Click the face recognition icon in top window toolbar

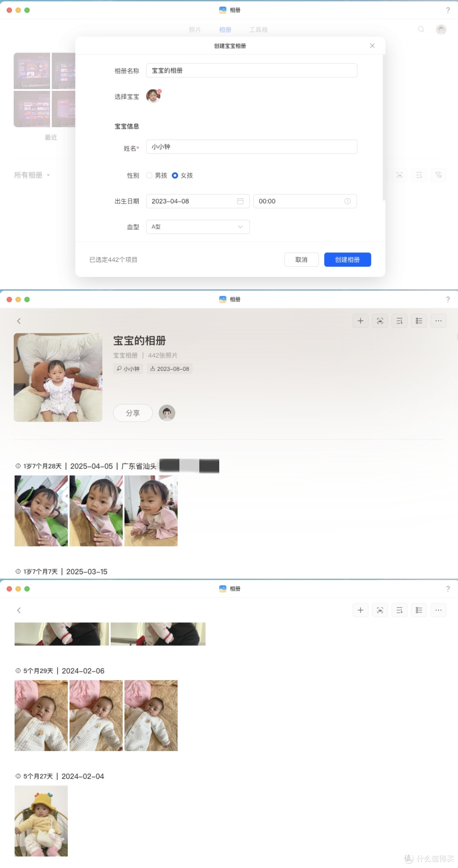[x=399, y=175]
